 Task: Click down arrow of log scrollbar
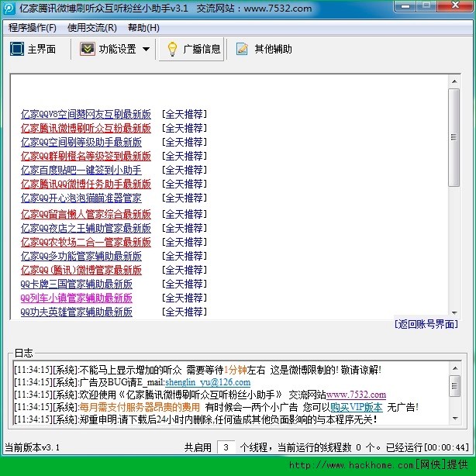(x=455, y=419)
